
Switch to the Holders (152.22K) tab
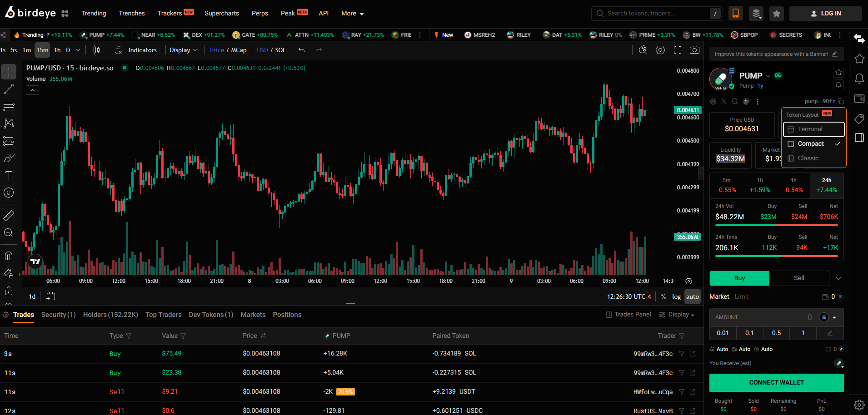click(x=110, y=315)
